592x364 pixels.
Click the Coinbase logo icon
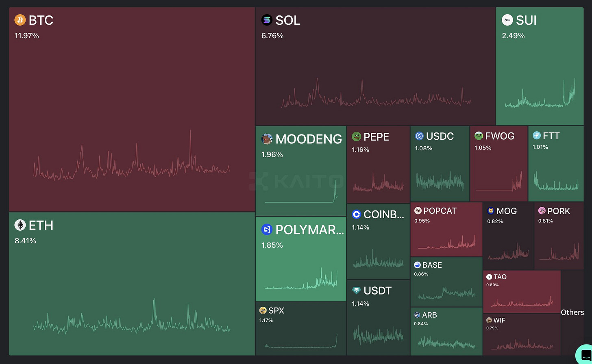(x=357, y=214)
